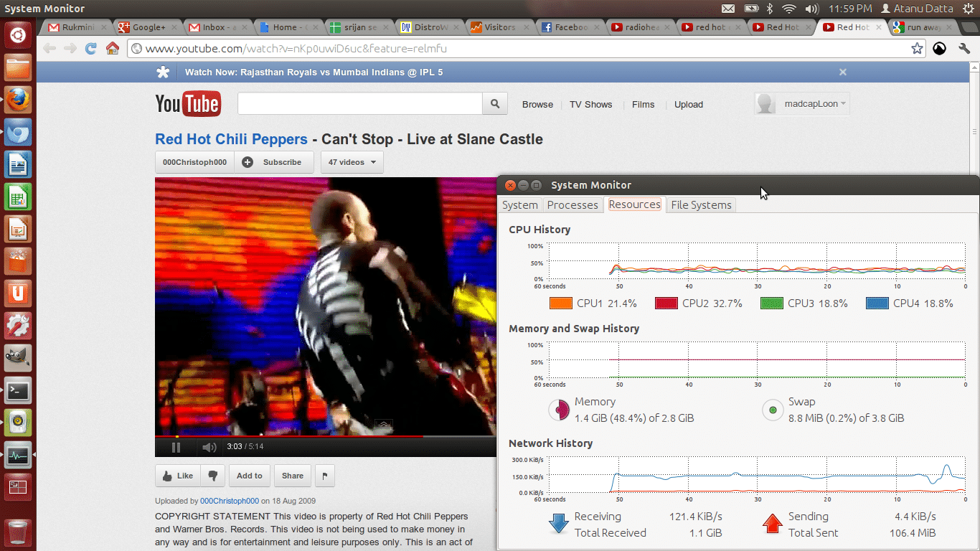Open the Add to menu

[250, 476]
